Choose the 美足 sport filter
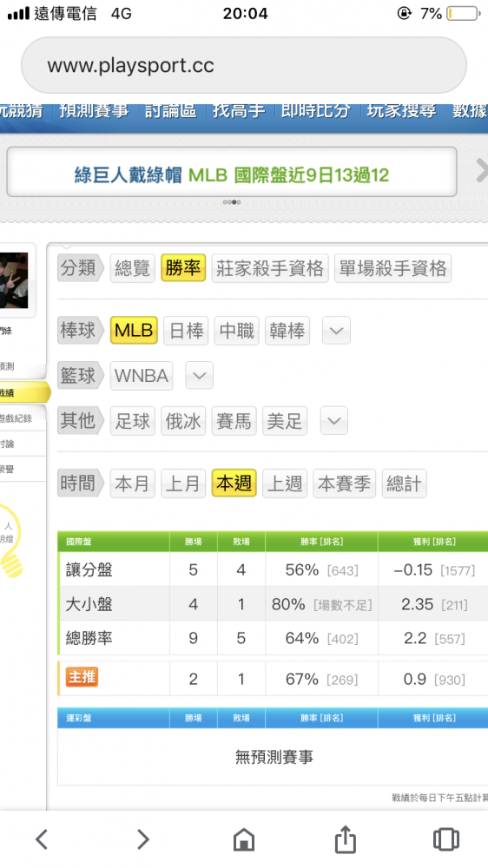The width and height of the screenshot is (488, 868). click(285, 421)
